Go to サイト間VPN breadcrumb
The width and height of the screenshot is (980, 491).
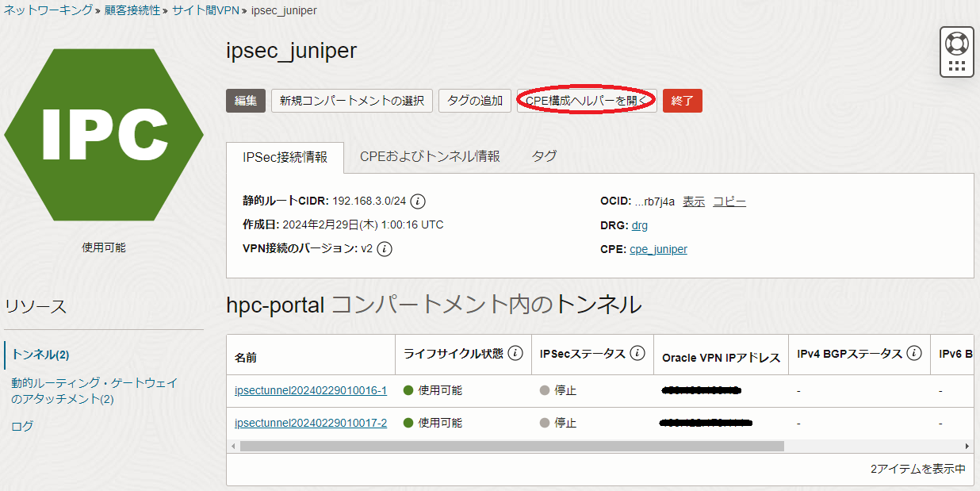[207, 10]
